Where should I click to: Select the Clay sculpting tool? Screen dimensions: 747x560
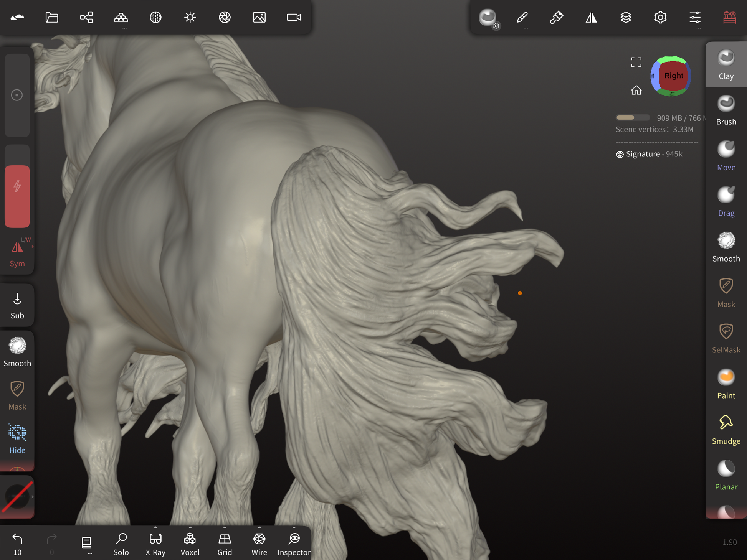coord(726,64)
